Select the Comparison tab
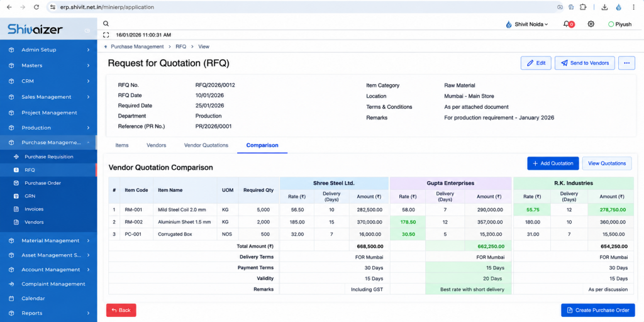This screenshot has width=644, height=322. [262, 145]
